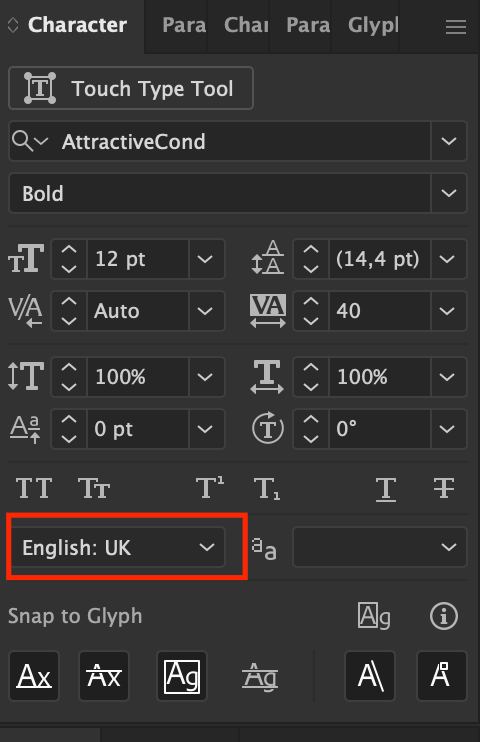The image size is (480, 742).
Task: Enable Superscript formatting
Action: tap(210, 488)
